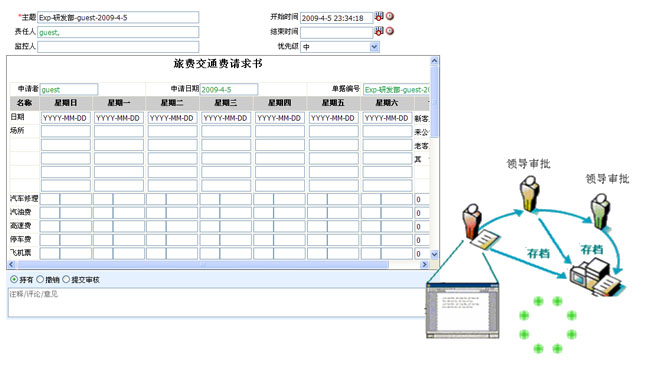Click the total field 0 in 飞机票 row
This screenshot has width=650, height=365.
422,253
